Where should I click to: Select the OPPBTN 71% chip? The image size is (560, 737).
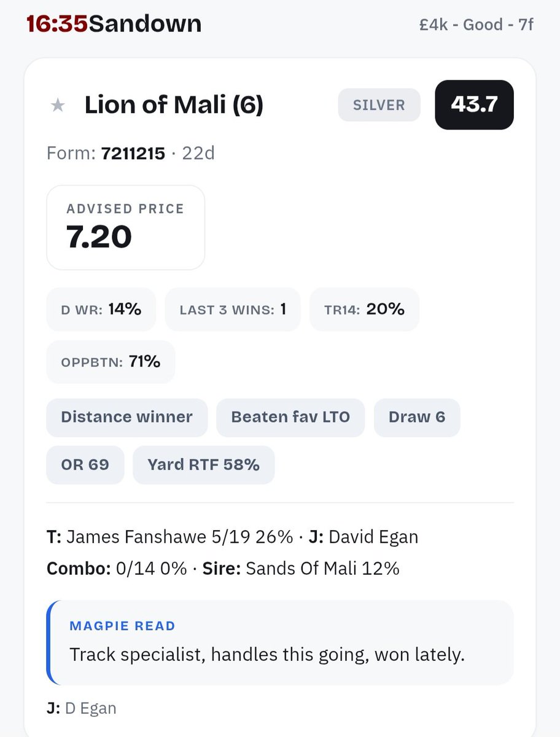(x=111, y=362)
